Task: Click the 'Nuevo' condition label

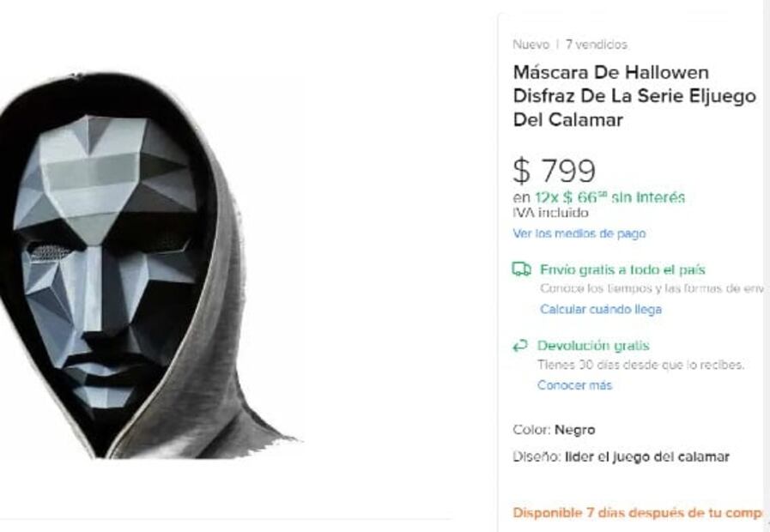Action: tap(531, 45)
